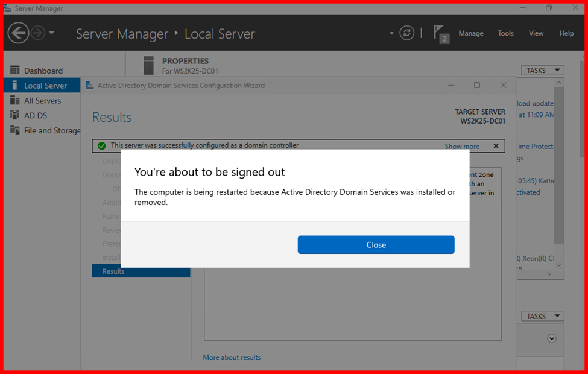This screenshot has height=374, width=588.
Task: Expand the Properties TASKS dropdown
Action: [x=542, y=71]
